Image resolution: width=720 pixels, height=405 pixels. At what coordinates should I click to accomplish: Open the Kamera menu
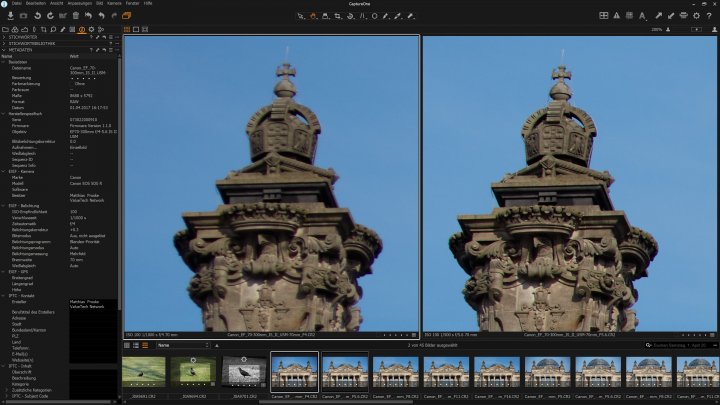click(115, 3)
